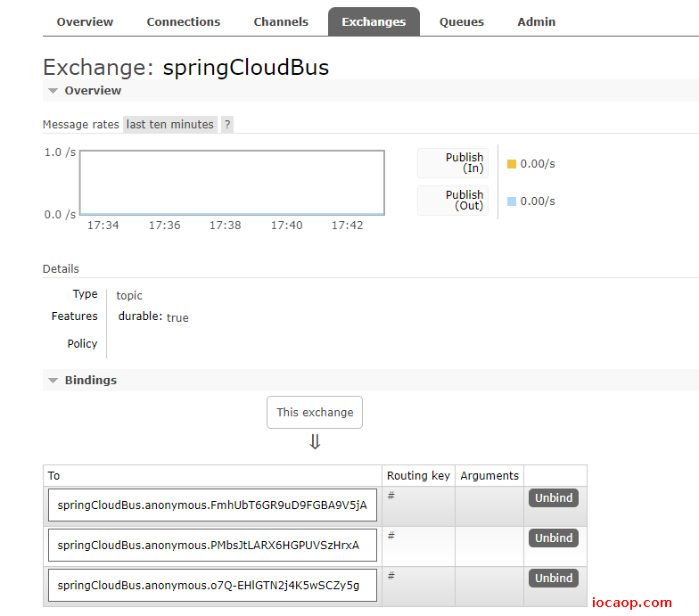Click the 'Policy' details label
The width and height of the screenshot is (699, 616).
pyautogui.click(x=82, y=344)
